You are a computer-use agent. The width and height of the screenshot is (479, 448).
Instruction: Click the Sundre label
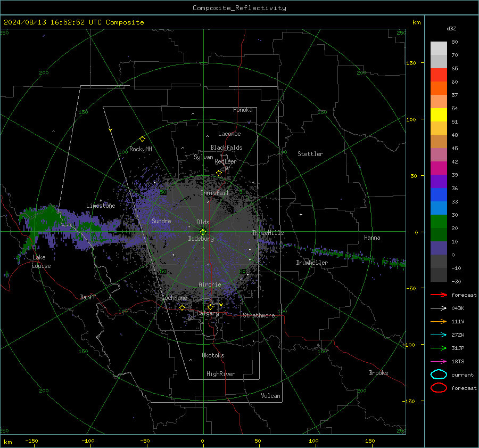click(x=161, y=221)
